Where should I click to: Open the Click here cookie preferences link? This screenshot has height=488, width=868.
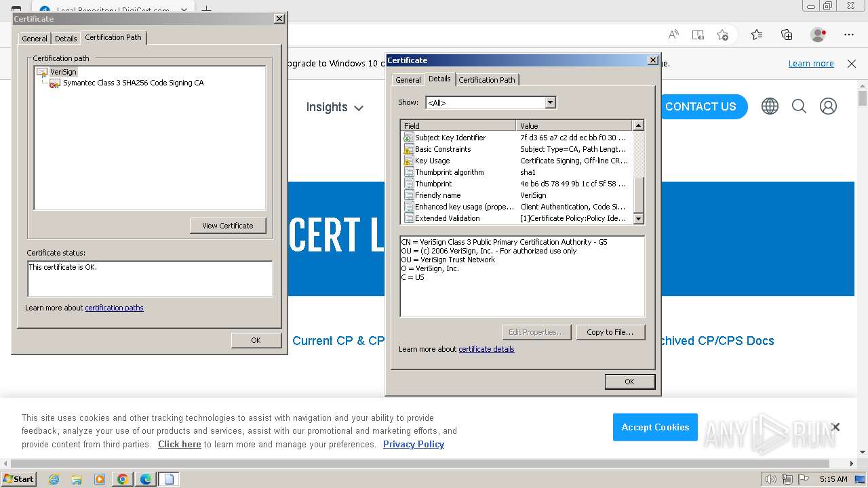[180, 445]
